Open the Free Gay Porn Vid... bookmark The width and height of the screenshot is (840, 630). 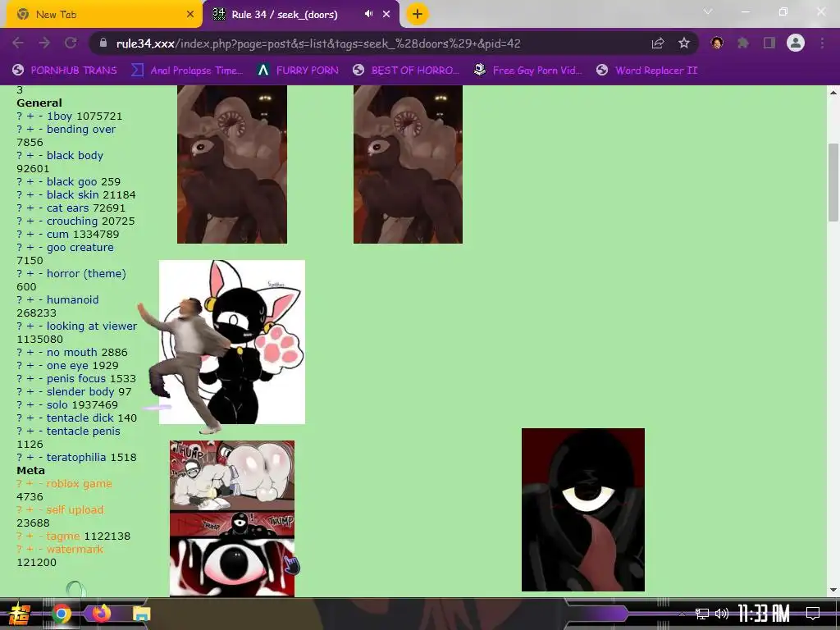tap(528, 71)
